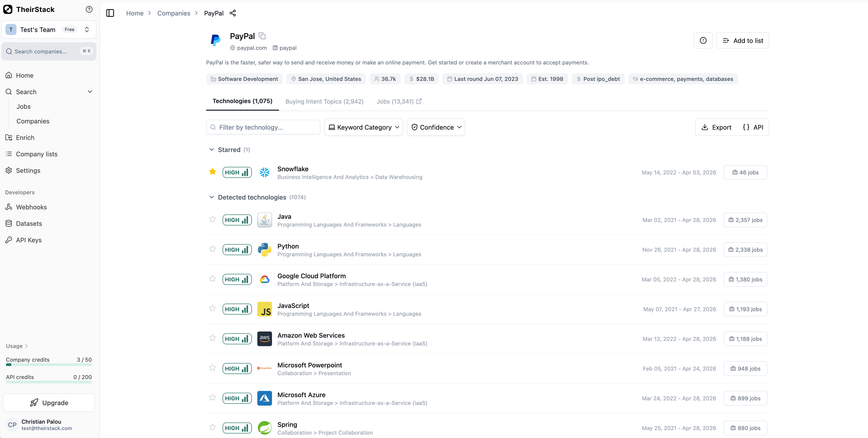Click the Export button
This screenshot has width=868, height=438.
click(x=716, y=127)
